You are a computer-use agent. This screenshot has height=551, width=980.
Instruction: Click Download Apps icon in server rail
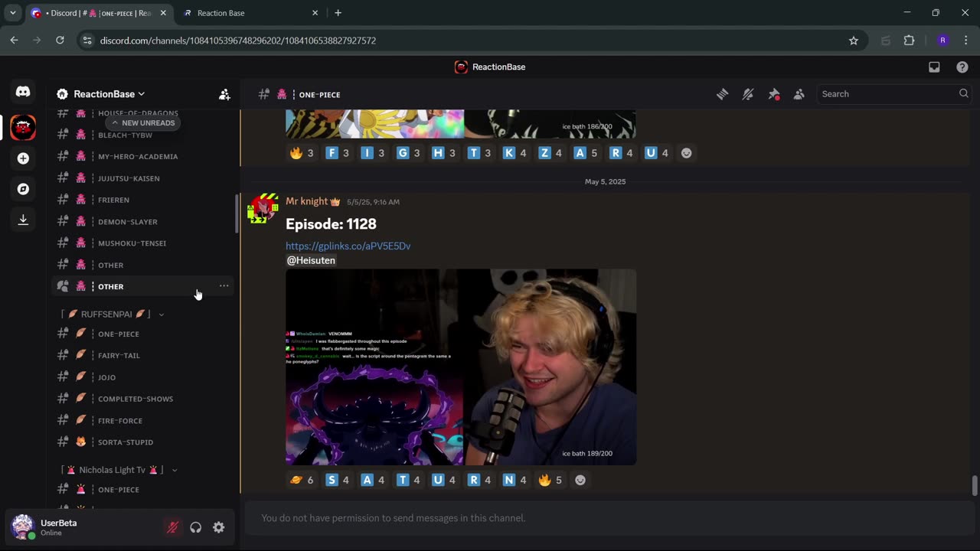point(23,220)
